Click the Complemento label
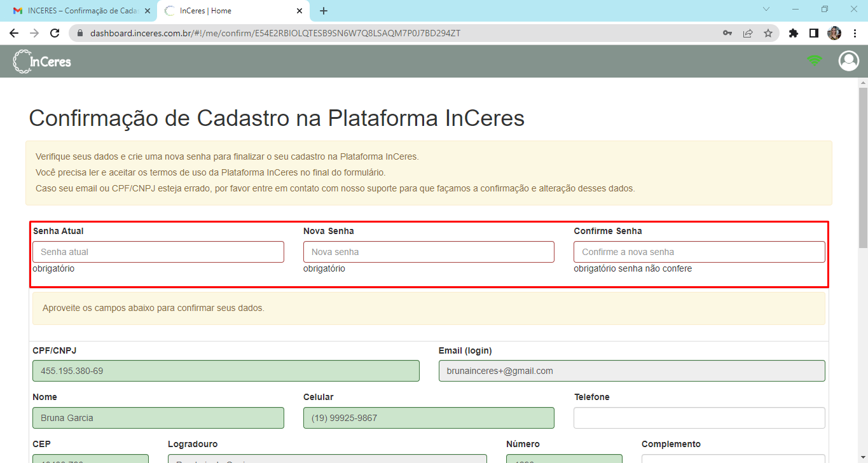 (x=671, y=444)
